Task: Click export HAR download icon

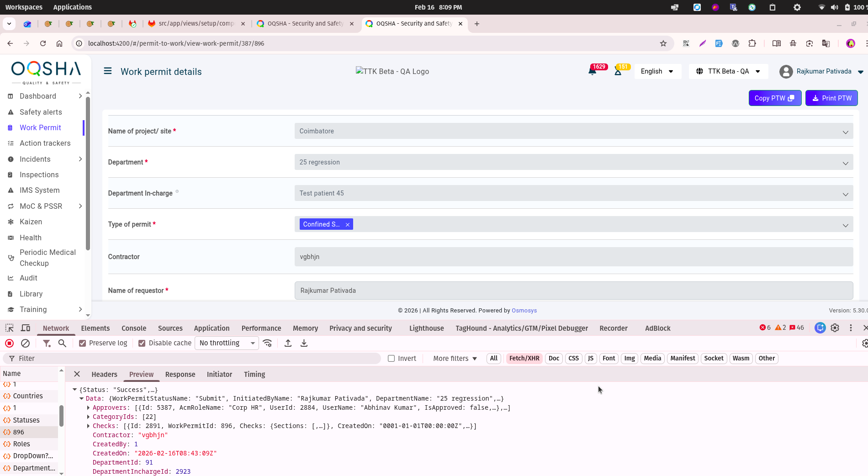Action: 304,343
